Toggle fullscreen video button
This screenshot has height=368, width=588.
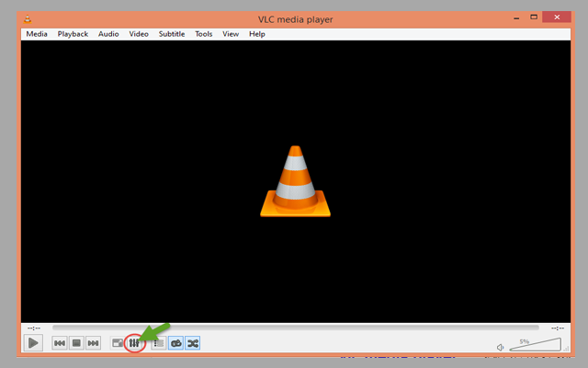click(118, 343)
